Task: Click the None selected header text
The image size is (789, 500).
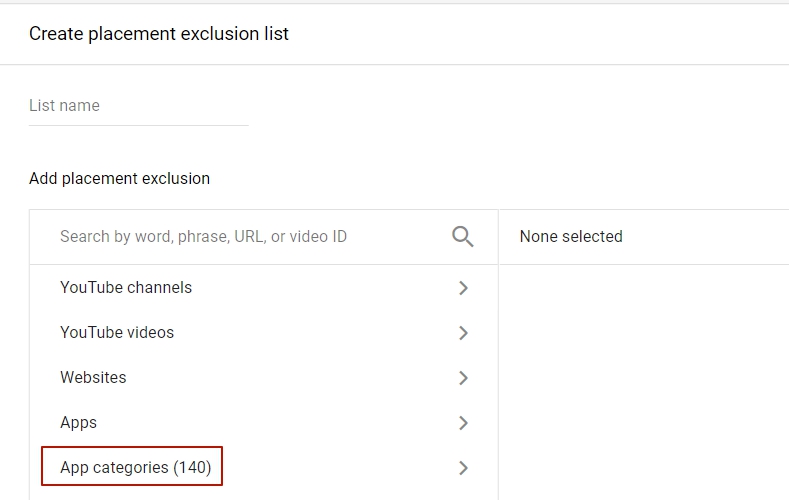Action: click(571, 236)
